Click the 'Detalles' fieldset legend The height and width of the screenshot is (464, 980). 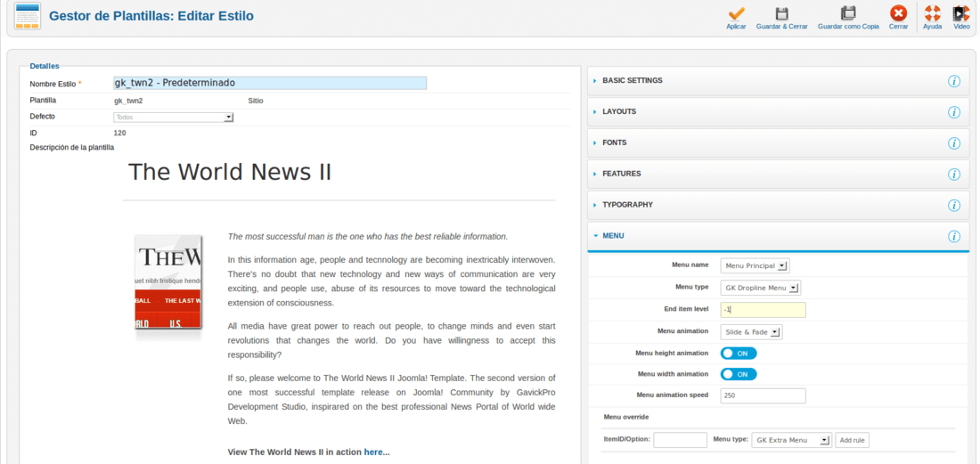[x=45, y=66]
